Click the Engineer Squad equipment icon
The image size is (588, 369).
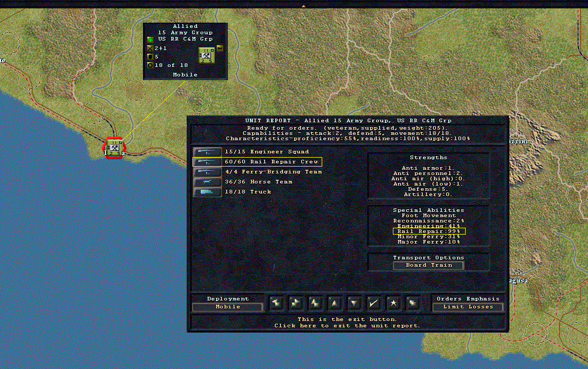click(x=207, y=152)
